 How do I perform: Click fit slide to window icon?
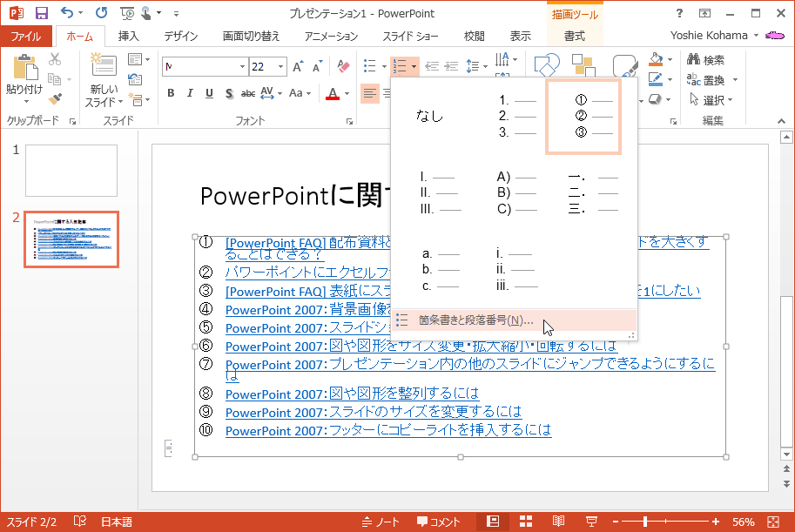pyautogui.click(x=773, y=522)
